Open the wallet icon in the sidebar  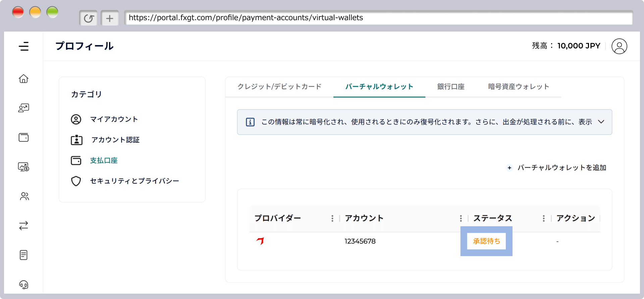(x=23, y=137)
